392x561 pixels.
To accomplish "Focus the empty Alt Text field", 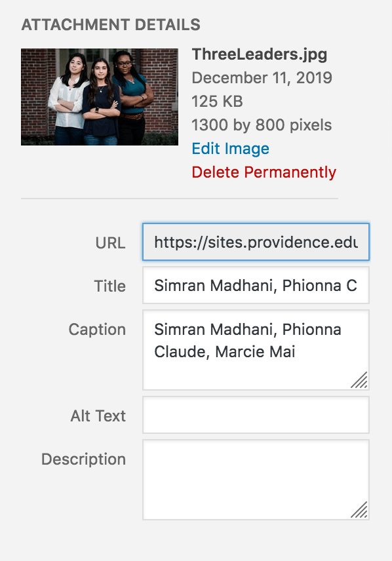I will 256,416.
